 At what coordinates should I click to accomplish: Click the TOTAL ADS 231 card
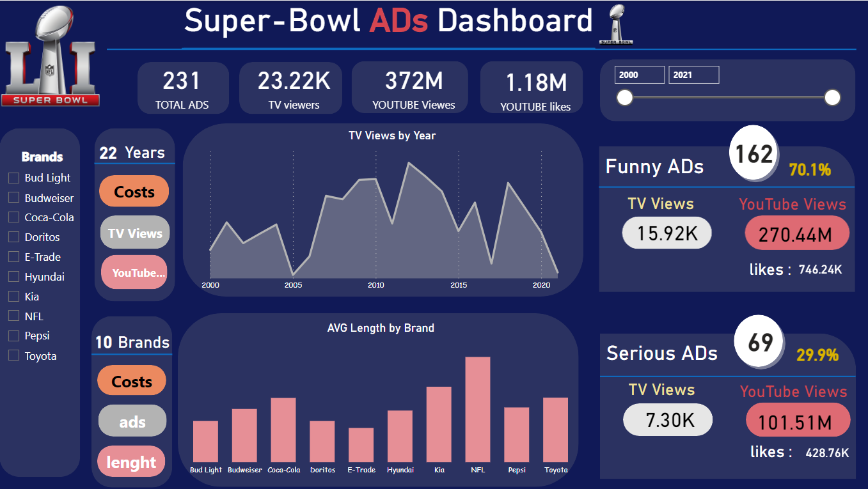(182, 88)
